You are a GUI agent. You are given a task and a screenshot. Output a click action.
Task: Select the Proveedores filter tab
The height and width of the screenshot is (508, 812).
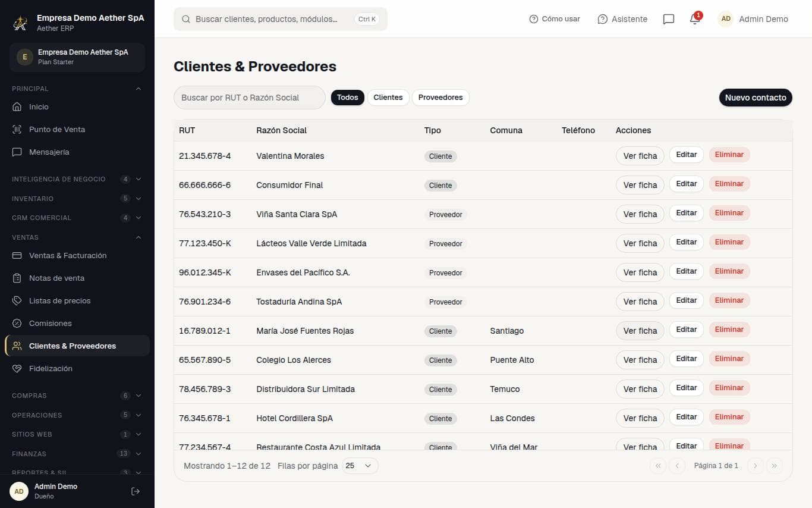click(x=440, y=98)
